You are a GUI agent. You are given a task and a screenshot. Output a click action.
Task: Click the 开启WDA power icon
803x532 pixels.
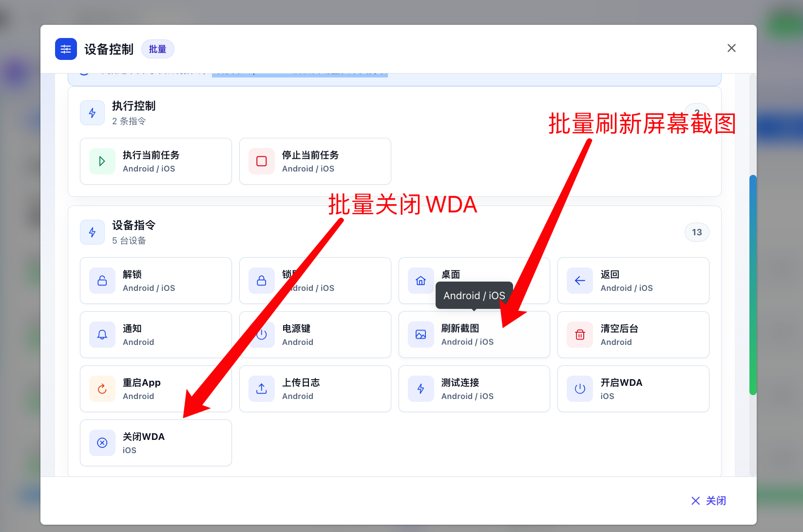tap(580, 389)
